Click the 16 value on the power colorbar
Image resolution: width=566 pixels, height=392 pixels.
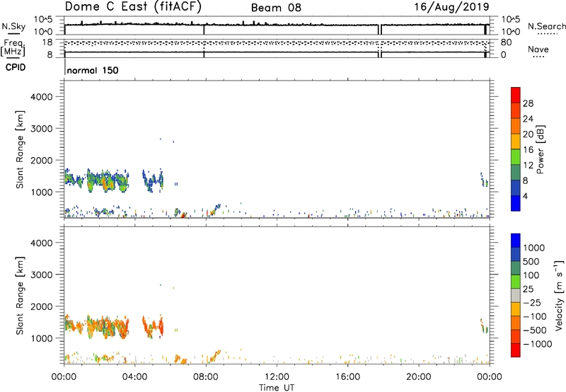tap(528, 150)
